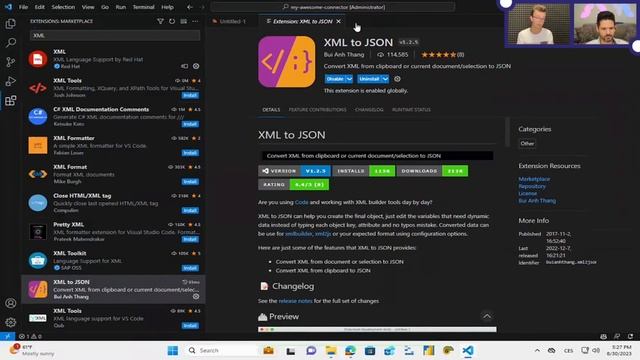Select Close HTML/XML tag in results list
This screenshot has width=640, height=360.
(x=113, y=203)
